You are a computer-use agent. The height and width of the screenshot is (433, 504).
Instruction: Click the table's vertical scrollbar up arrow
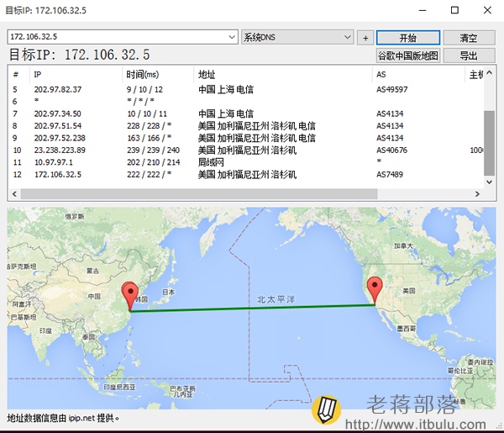pyautogui.click(x=489, y=72)
